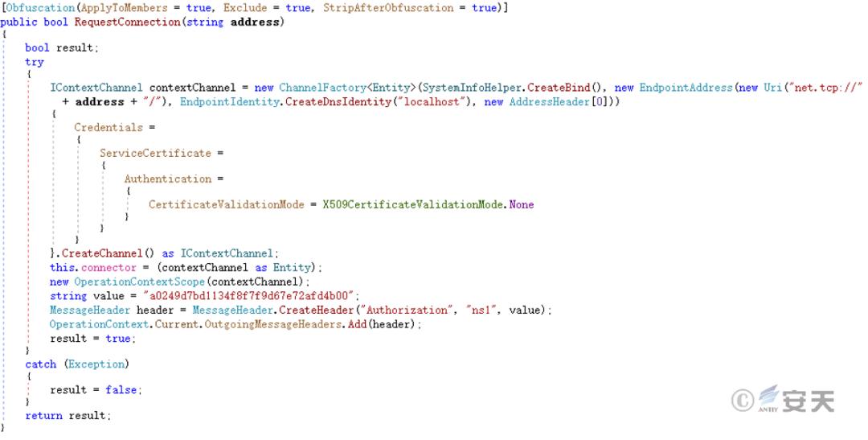Open the Exception type in catch clause
Image resolution: width=868 pixels, height=440 pixels.
tap(96, 364)
